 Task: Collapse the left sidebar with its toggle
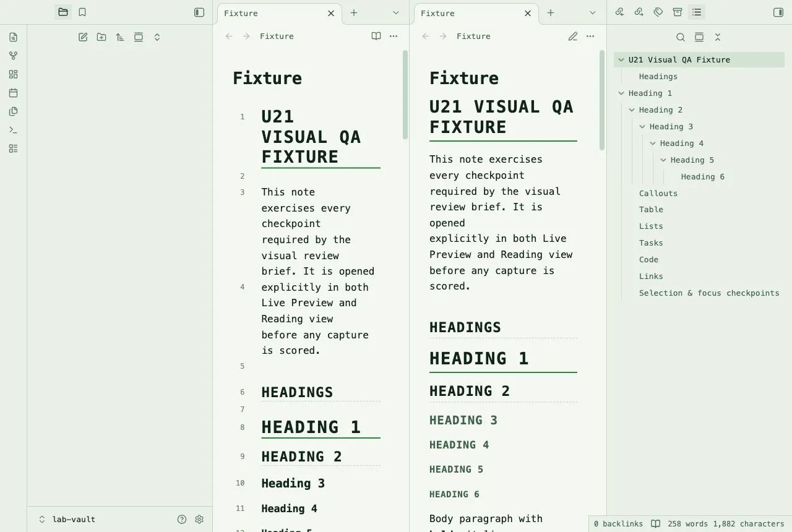click(199, 12)
